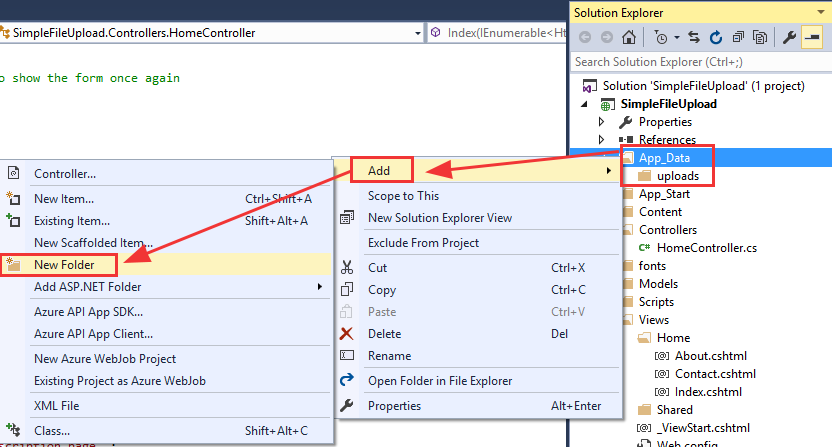Choose Open Folder in File Explorer
Image resolution: width=832 pixels, height=447 pixels.
440,381
